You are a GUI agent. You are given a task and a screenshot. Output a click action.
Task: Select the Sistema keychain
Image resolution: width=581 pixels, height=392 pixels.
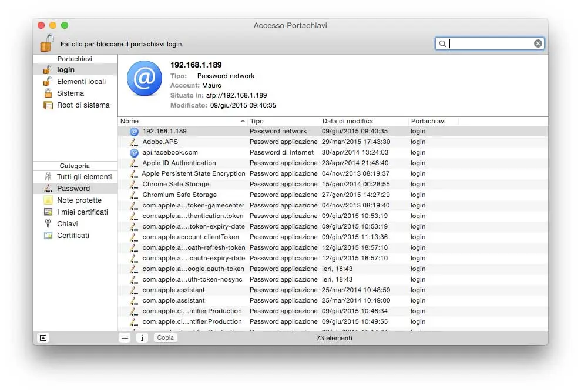(x=70, y=93)
